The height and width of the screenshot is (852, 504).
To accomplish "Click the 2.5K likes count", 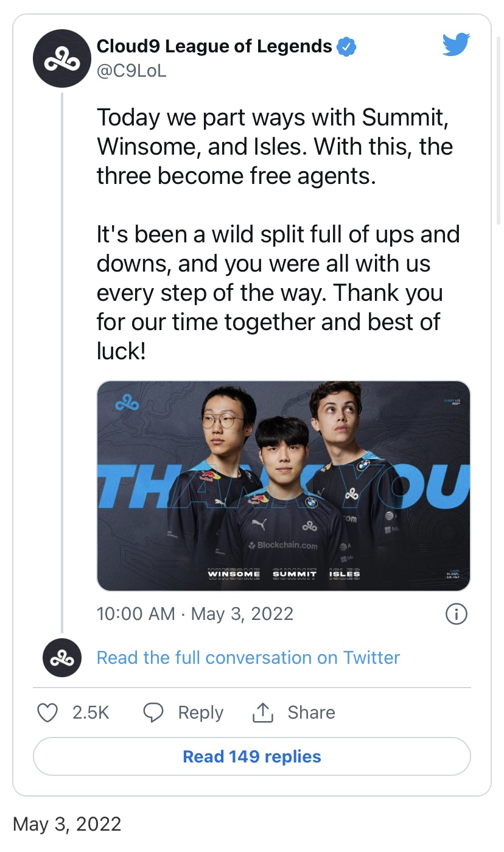I will 91,713.
